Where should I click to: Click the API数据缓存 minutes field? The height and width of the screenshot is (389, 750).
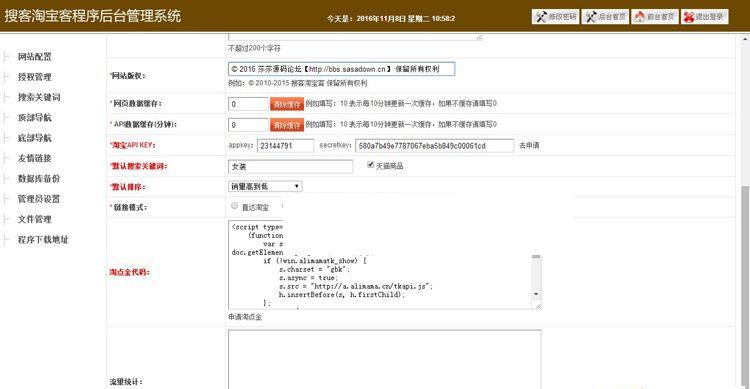coord(248,125)
